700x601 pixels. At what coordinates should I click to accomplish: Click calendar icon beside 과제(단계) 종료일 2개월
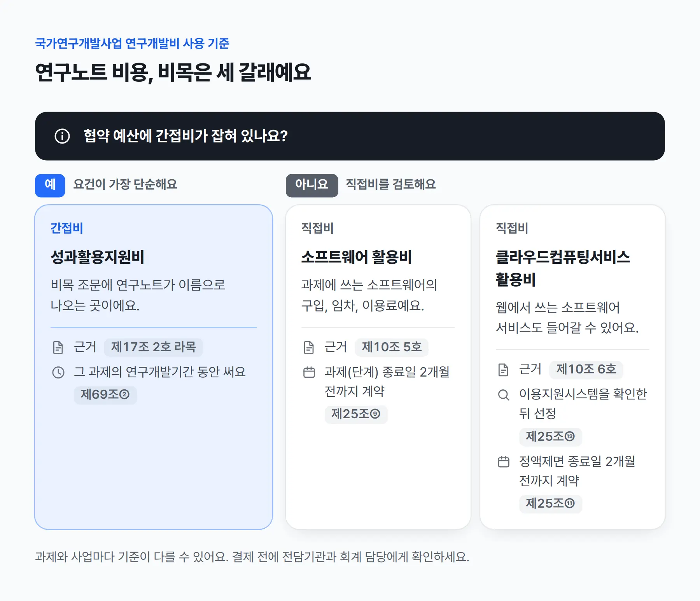point(309,372)
